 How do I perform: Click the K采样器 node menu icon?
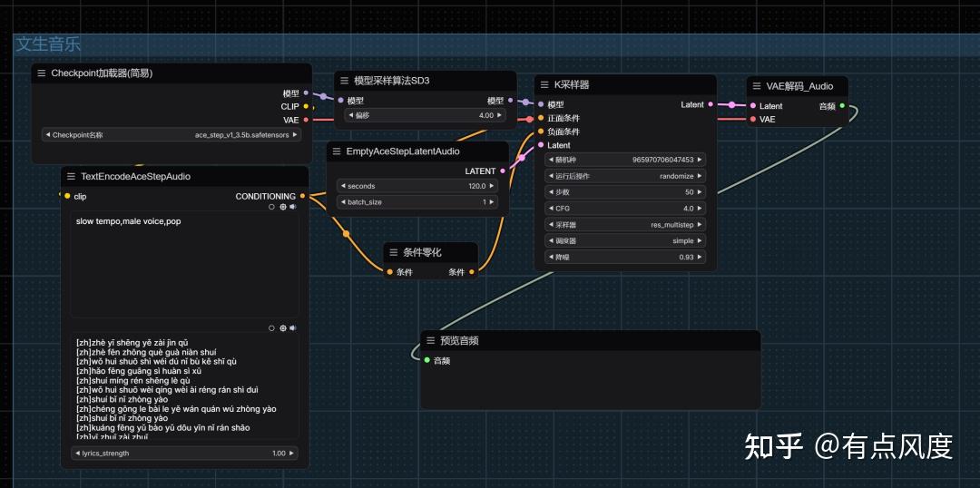coord(544,84)
